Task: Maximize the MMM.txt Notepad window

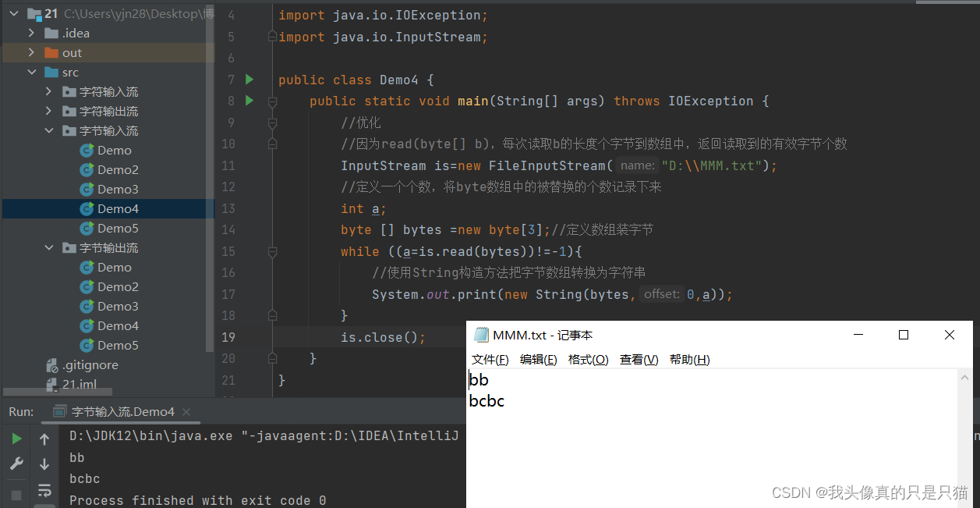Action: tap(904, 335)
